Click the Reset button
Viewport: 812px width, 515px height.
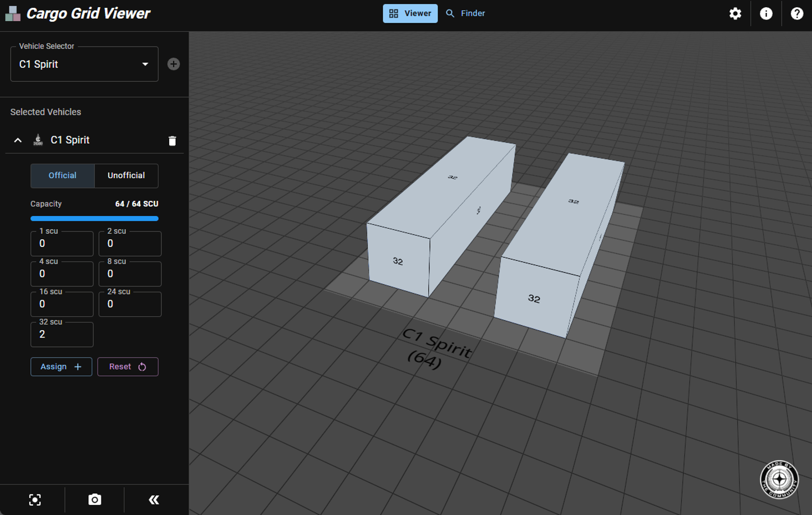pyautogui.click(x=128, y=367)
